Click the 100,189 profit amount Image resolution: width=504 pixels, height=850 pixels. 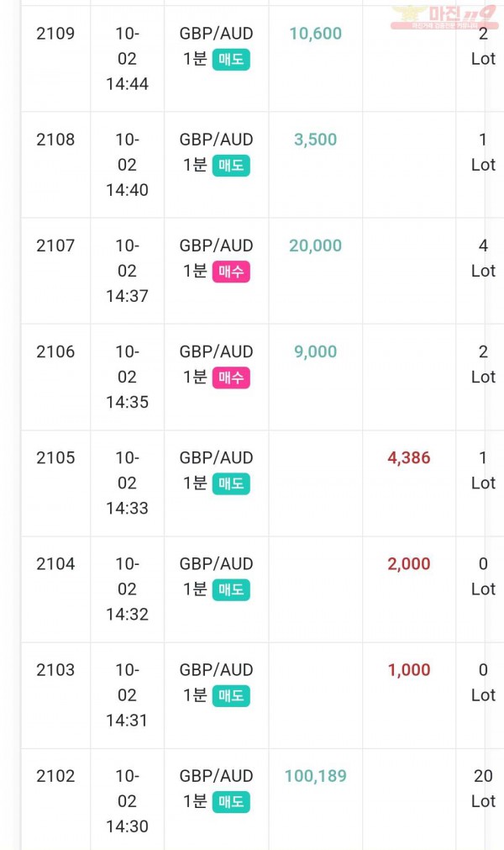(x=316, y=776)
